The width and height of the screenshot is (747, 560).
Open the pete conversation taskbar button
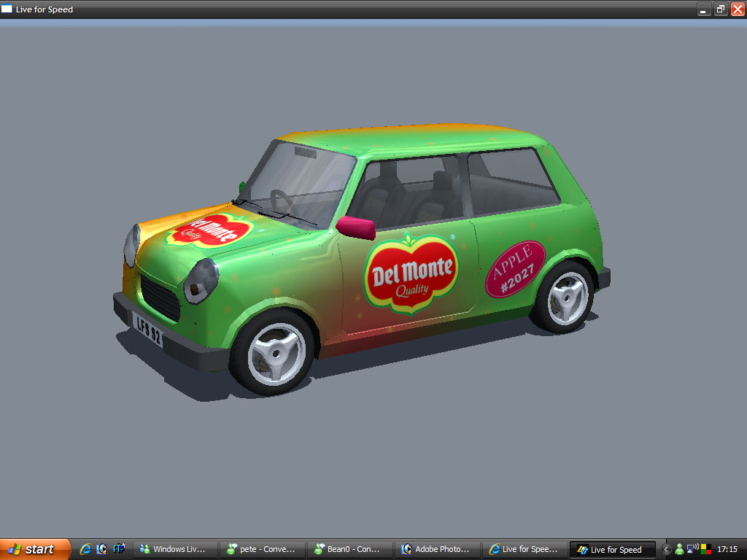tap(262, 550)
